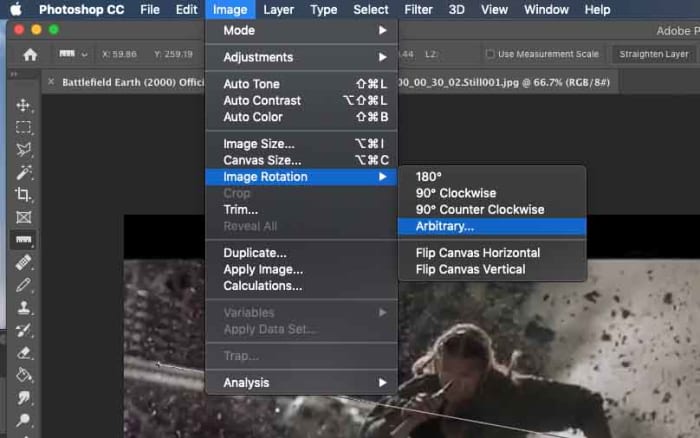Select Flip Canvas Horizontal
Viewport: 700px width, 438px height.
tap(477, 253)
